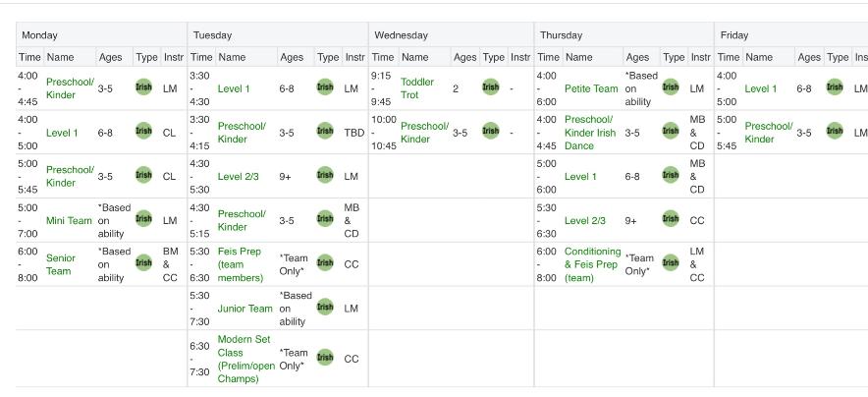Open the Junior Team class link
This screenshot has width=868, height=397.
point(244,309)
